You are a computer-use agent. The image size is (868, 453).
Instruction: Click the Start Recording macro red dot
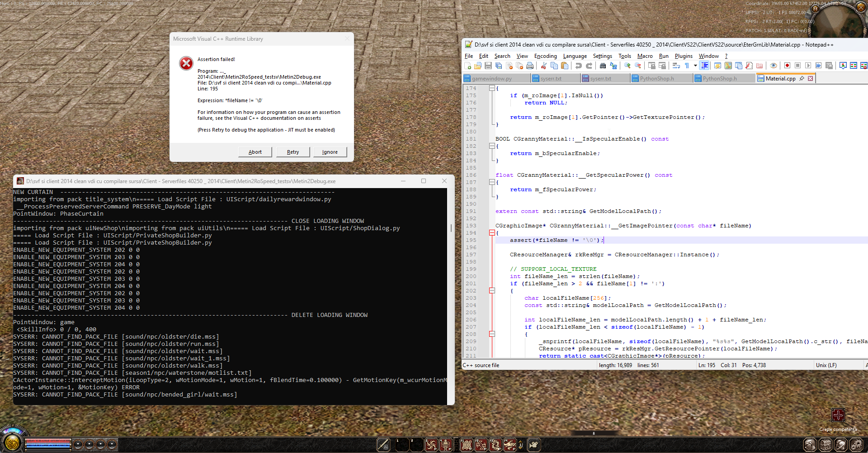coord(787,66)
